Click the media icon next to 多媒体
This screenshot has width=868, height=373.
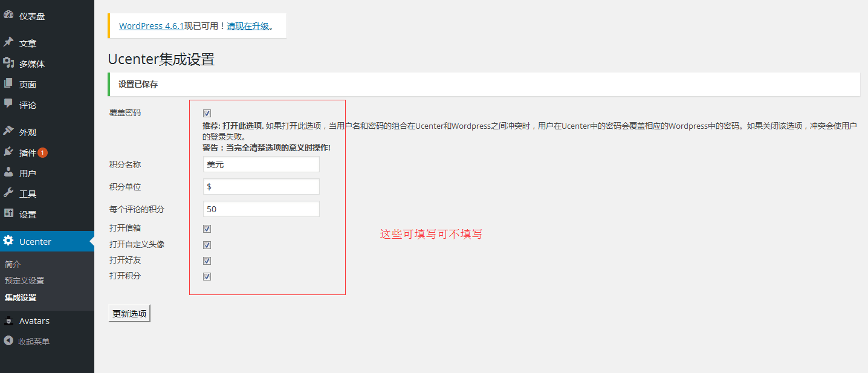[x=8, y=63]
